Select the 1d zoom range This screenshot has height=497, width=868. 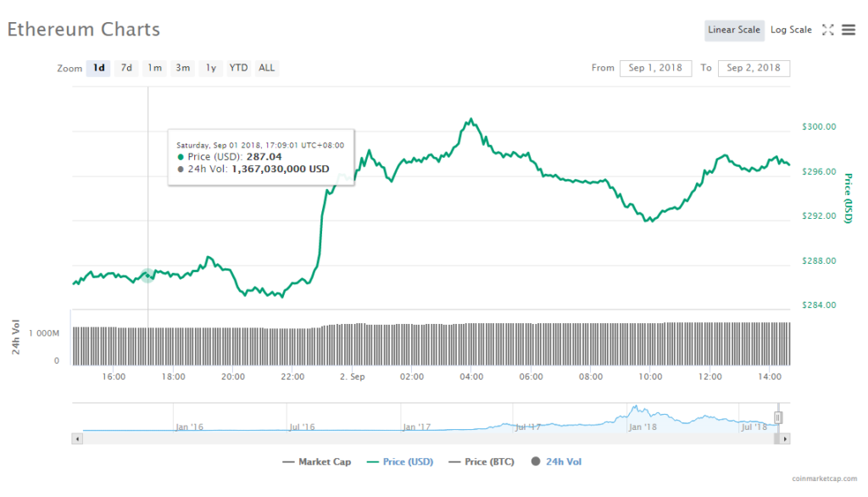coord(98,68)
